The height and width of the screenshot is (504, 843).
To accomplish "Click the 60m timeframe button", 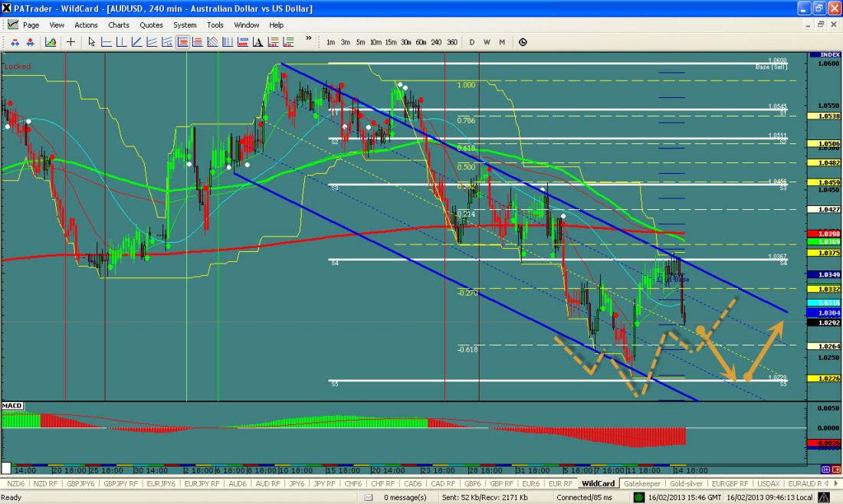I will click(x=421, y=42).
